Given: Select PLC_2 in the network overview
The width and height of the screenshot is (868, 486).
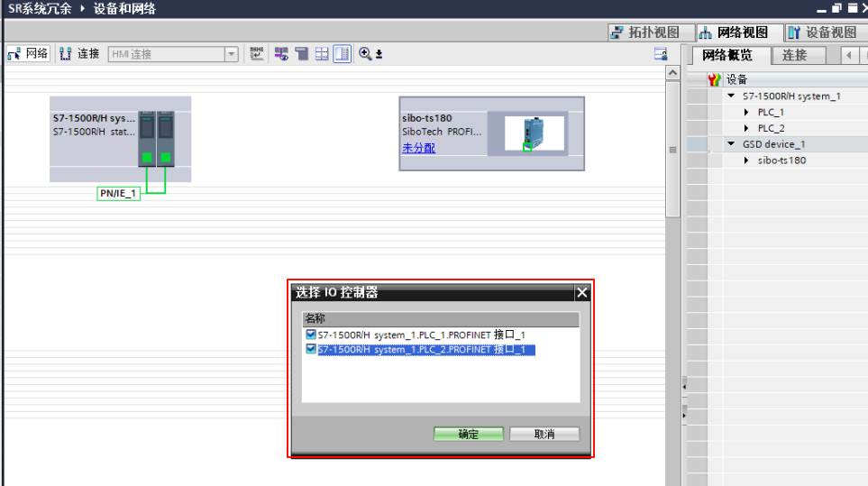Looking at the screenshot, I should coord(771,128).
